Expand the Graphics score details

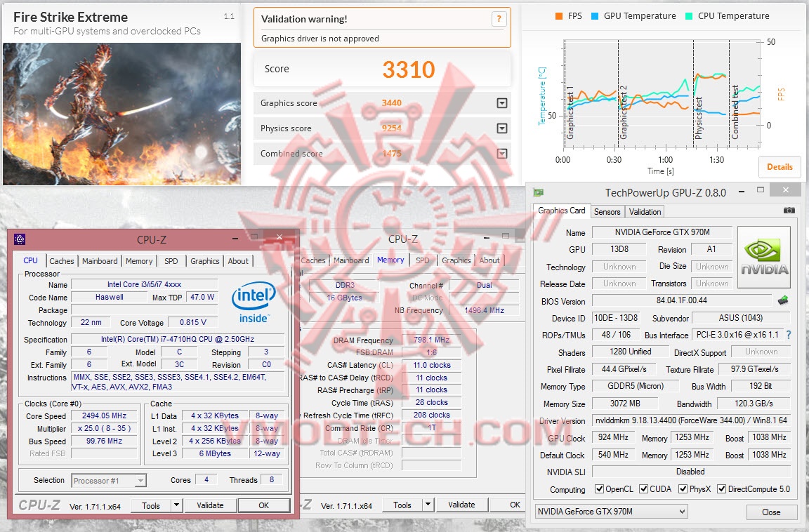coord(501,103)
